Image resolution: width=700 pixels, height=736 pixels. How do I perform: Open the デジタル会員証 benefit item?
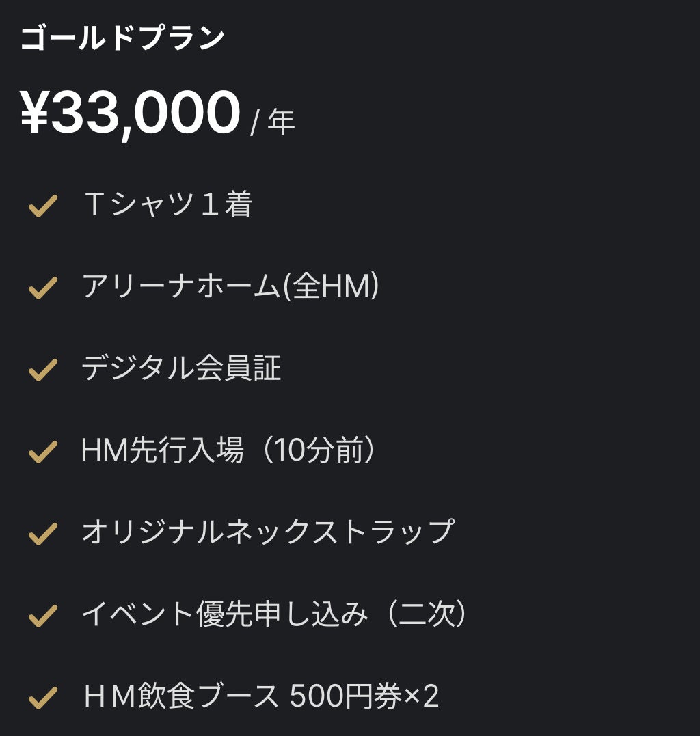click(x=181, y=368)
